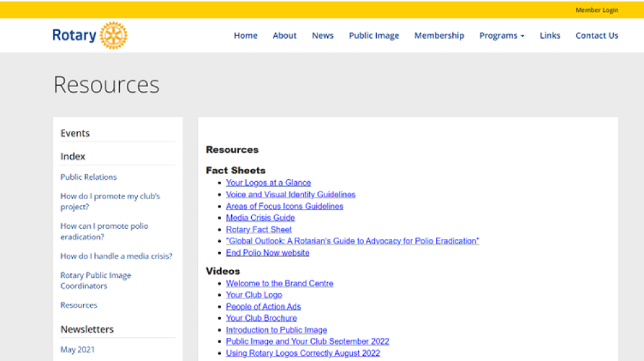Select Rotary Public Image Coordinators link
Image resolution: width=644 pixels, height=361 pixels.
coord(95,280)
